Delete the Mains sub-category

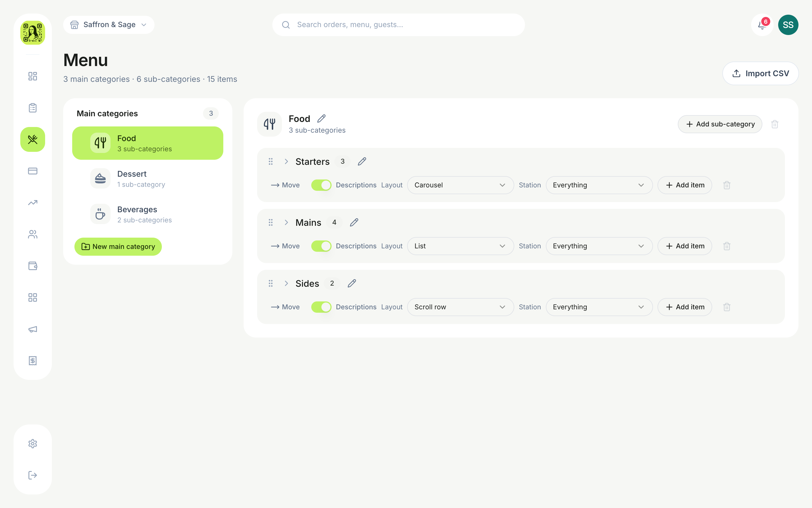[727, 246]
